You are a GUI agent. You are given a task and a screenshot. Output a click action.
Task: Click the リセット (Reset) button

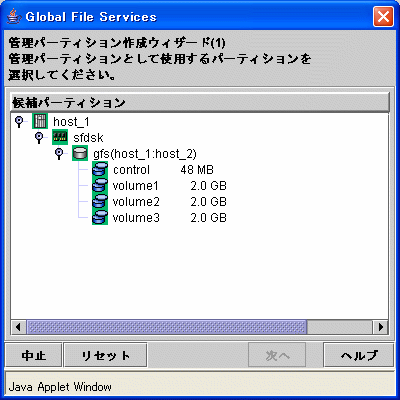(x=105, y=355)
